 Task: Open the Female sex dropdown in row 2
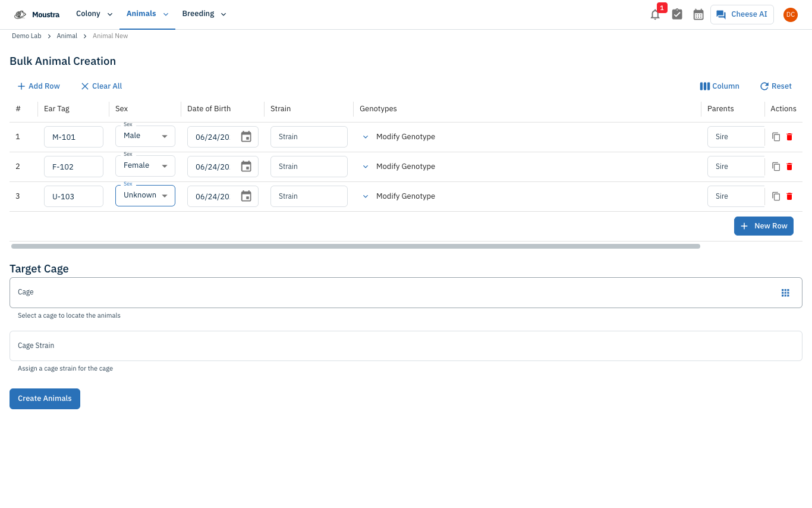pyautogui.click(x=145, y=166)
